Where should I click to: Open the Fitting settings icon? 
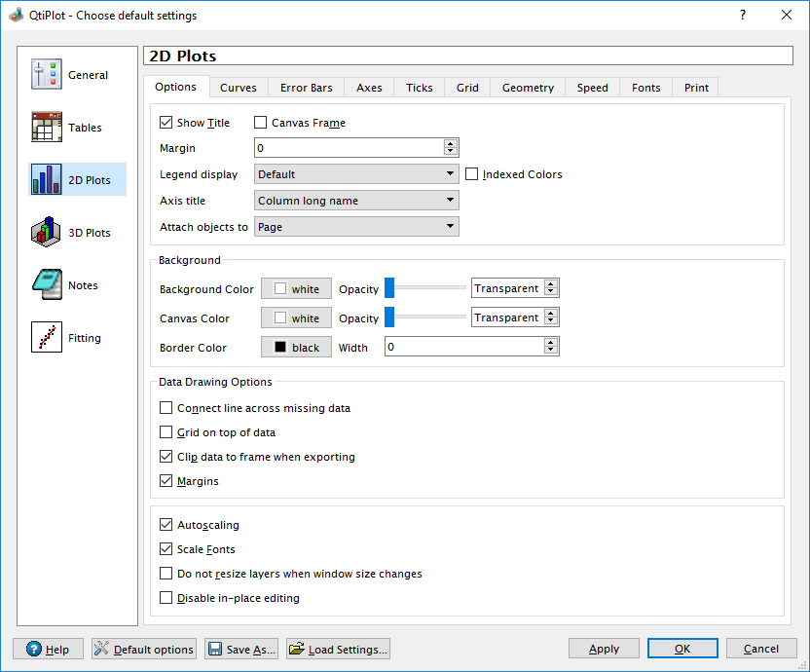47,338
